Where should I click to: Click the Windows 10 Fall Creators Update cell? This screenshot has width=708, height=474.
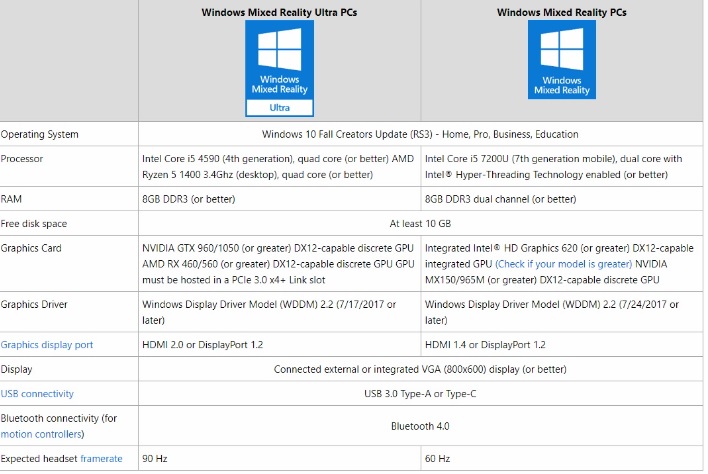tap(420, 134)
